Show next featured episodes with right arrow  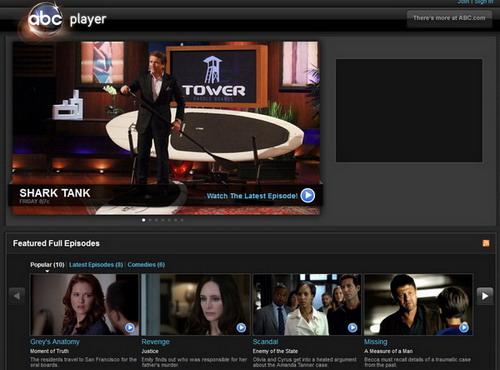[485, 296]
